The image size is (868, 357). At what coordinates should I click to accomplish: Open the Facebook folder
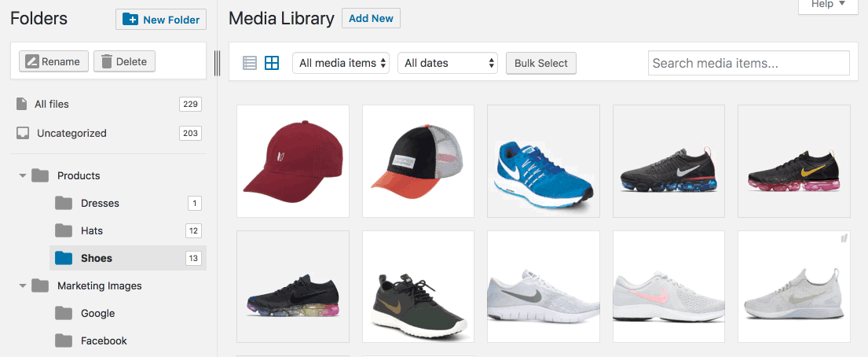tap(104, 340)
